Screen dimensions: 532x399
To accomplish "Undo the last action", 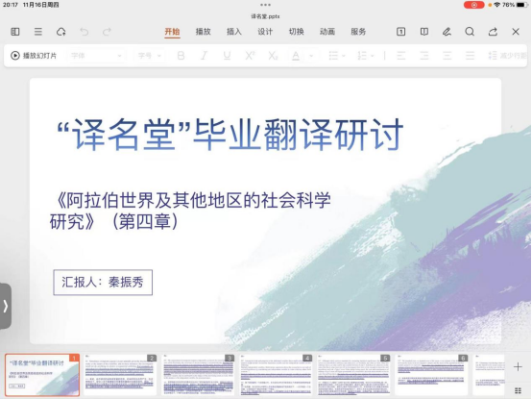I will tap(85, 32).
